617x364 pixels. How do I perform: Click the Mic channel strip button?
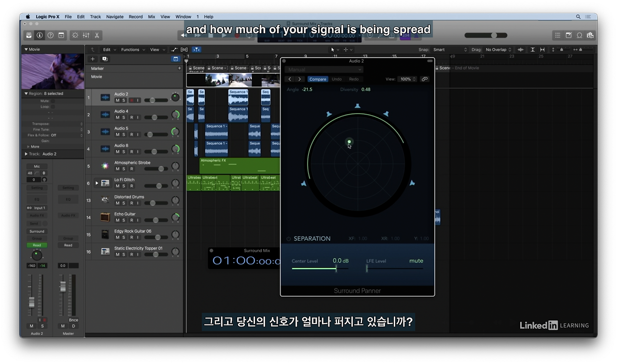tap(37, 166)
